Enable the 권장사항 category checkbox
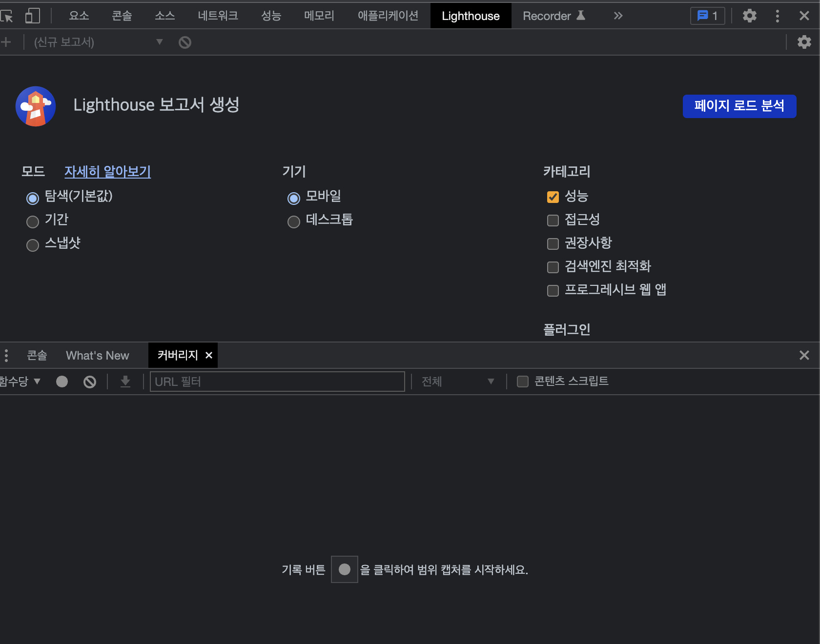820x644 pixels. 553,244
